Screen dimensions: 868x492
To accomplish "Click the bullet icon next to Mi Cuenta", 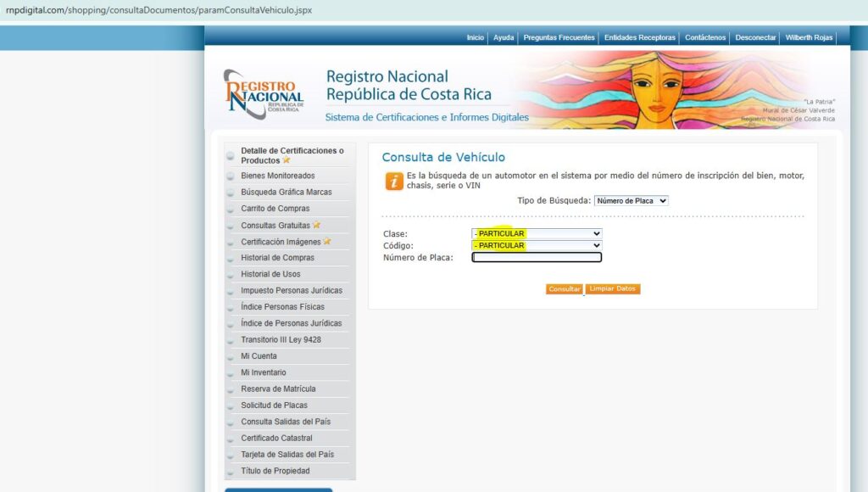I will (231, 357).
